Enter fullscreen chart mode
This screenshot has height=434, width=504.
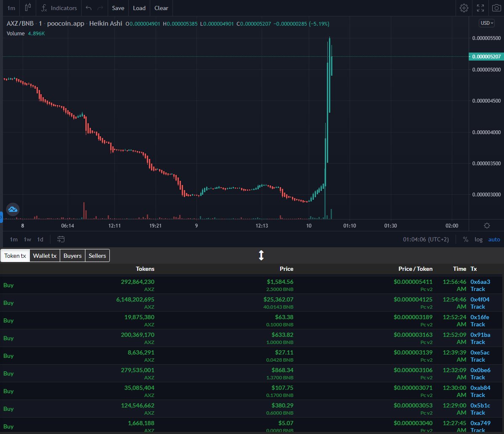(x=480, y=8)
